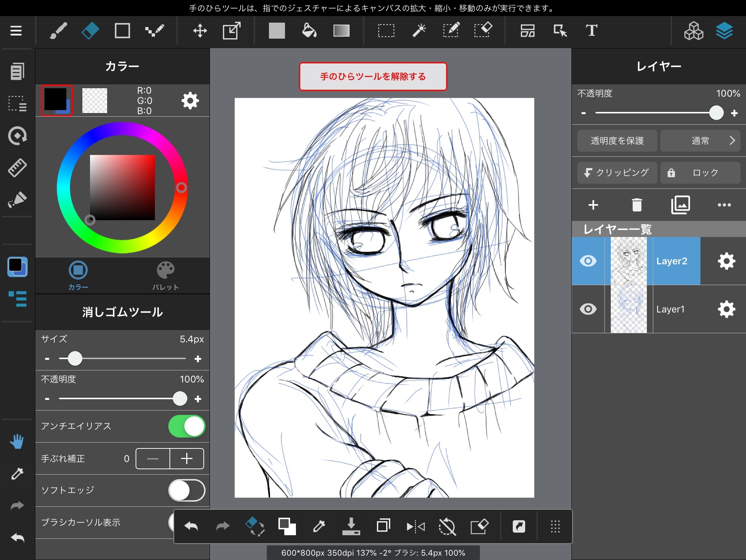Switch to the パレット tab
746x560 pixels.
pyautogui.click(x=165, y=276)
